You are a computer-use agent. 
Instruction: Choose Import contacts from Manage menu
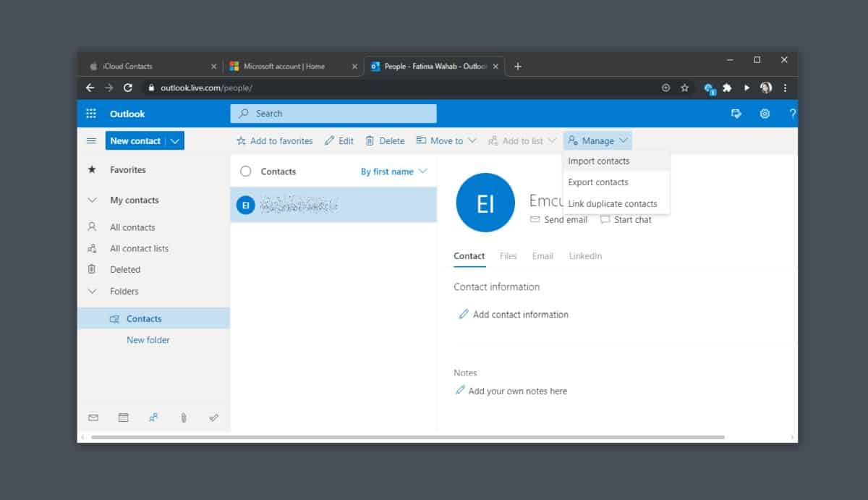(x=599, y=161)
